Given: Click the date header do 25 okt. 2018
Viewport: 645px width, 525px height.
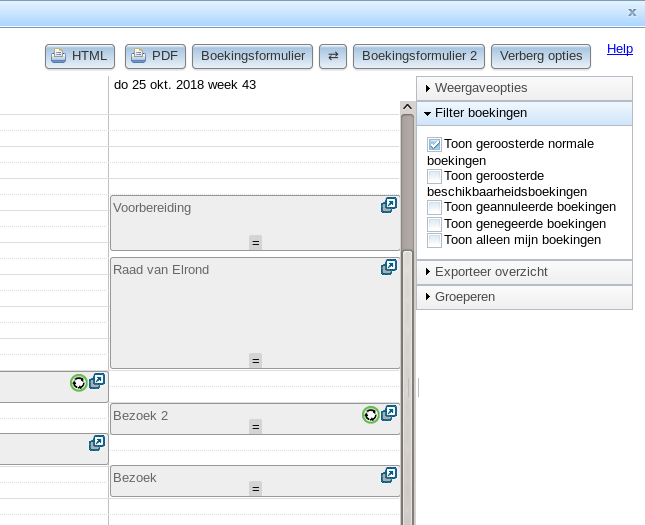Looking at the screenshot, I should 185,85.
